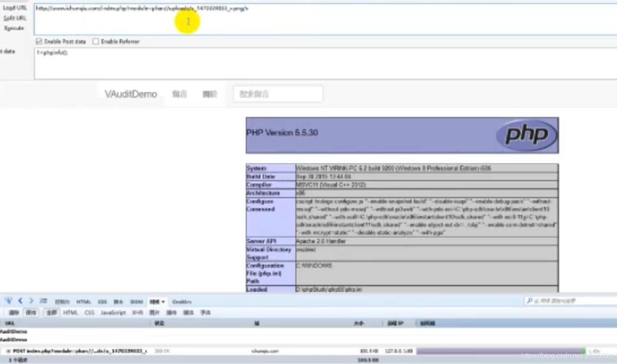Image resolution: width=617 pixels, height=364 pixels.
Task: Filter network requests by HTML
Action: click(71, 313)
